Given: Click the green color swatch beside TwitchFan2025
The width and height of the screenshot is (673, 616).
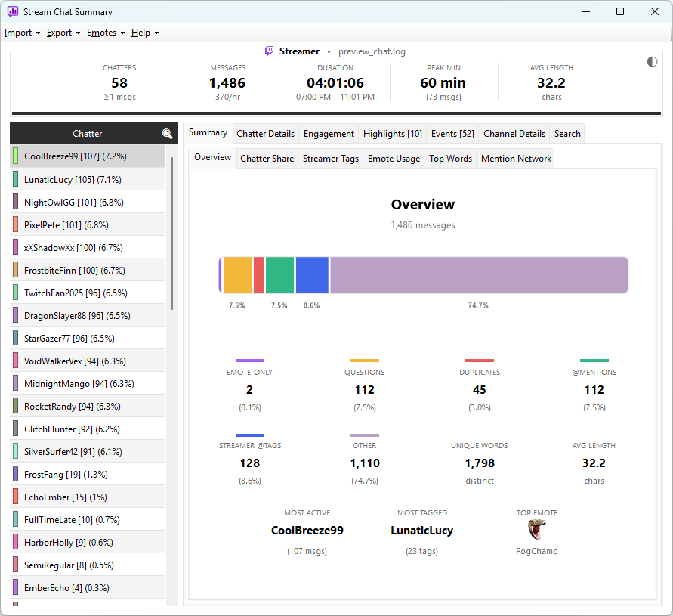Looking at the screenshot, I should point(15,293).
